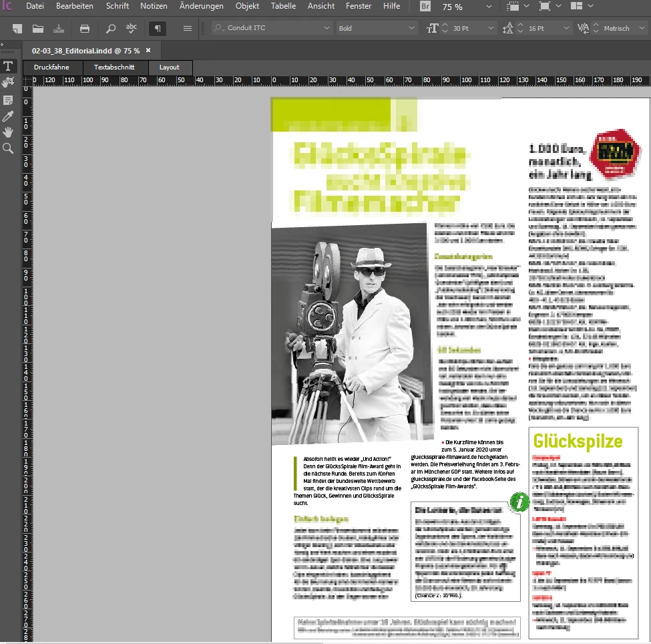The width and height of the screenshot is (651, 644).
Task: Switch to the Layout view tab
Action: (x=170, y=67)
